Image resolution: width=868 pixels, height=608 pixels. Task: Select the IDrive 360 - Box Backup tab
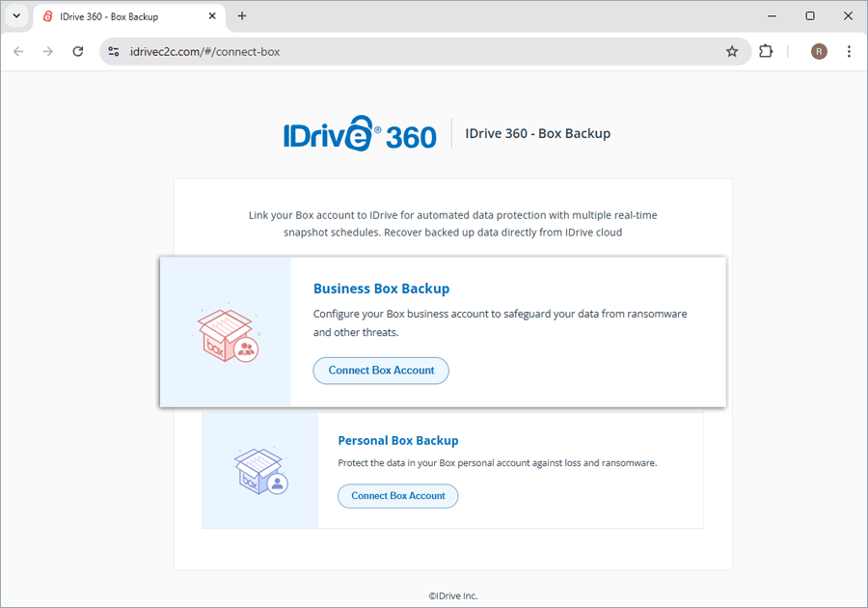[x=129, y=16]
